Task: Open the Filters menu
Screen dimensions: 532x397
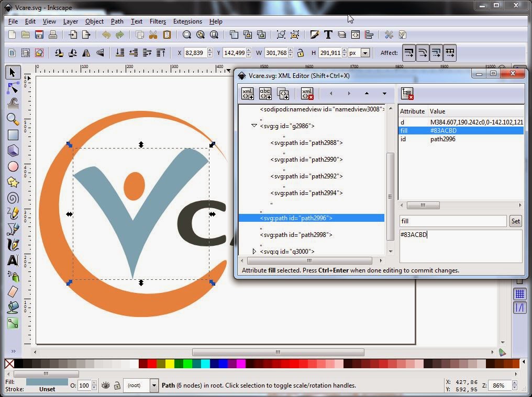Action: point(158,21)
